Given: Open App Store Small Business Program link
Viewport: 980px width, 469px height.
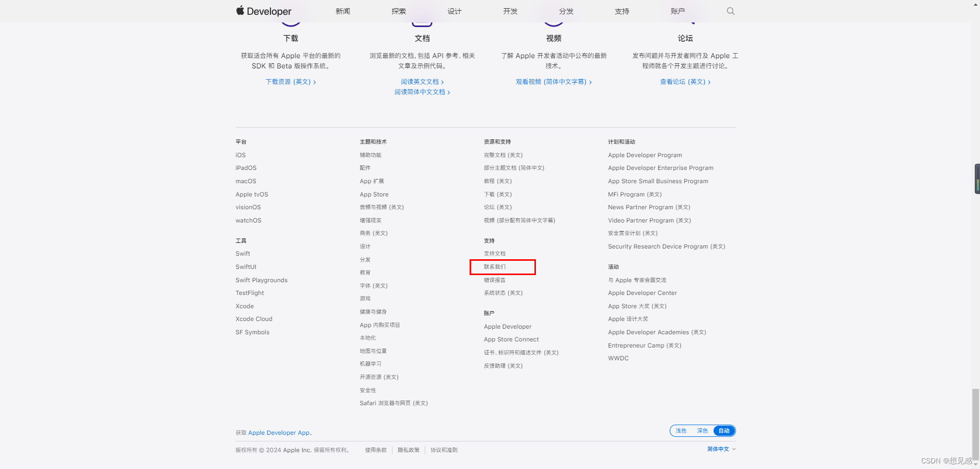Looking at the screenshot, I should [x=658, y=181].
